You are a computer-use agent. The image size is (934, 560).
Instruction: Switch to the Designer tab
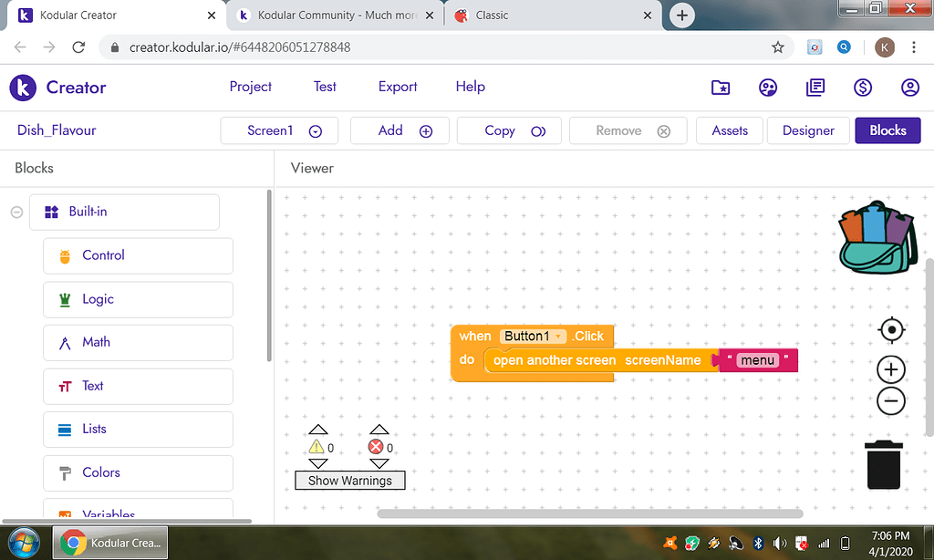807,130
